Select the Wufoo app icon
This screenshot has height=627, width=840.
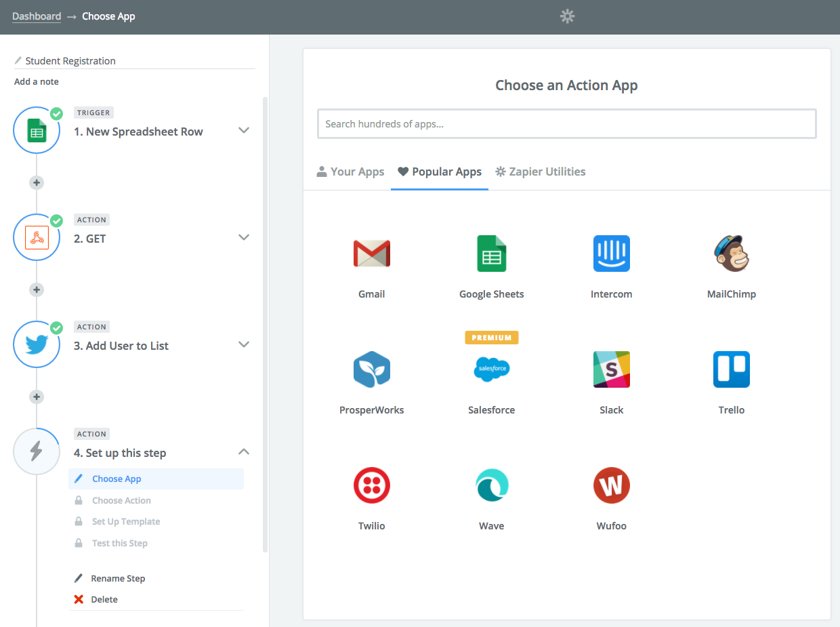(611, 485)
